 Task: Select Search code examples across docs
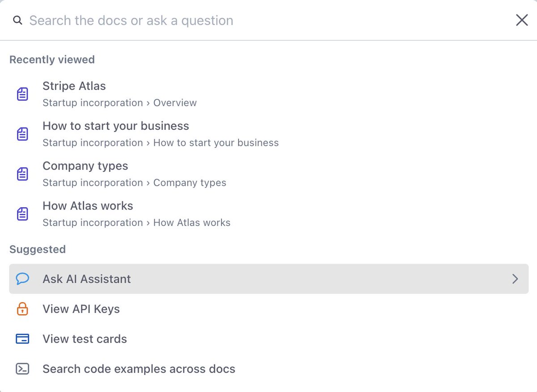coord(268,369)
